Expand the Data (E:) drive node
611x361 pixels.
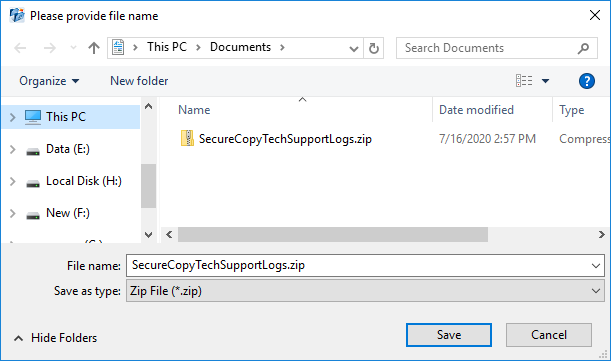point(12,149)
